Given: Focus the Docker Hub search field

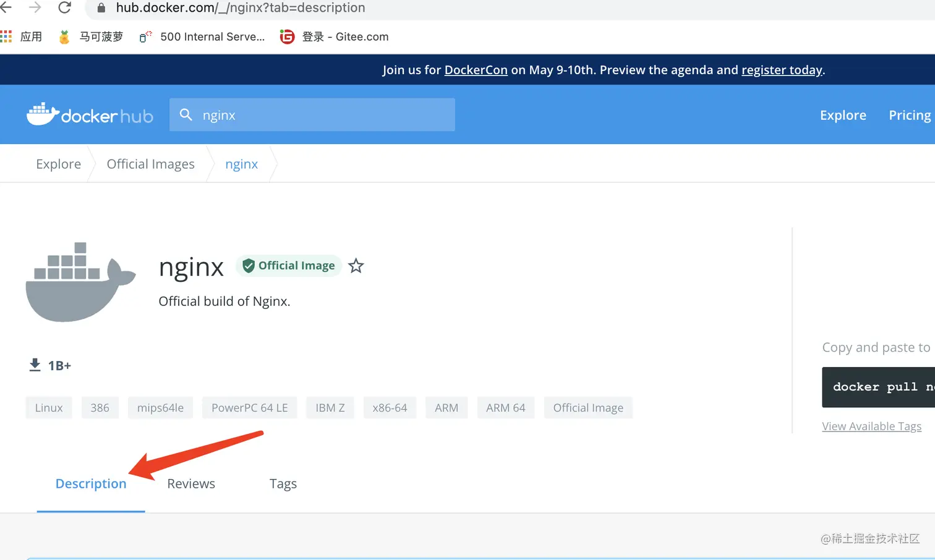Looking at the screenshot, I should [312, 114].
